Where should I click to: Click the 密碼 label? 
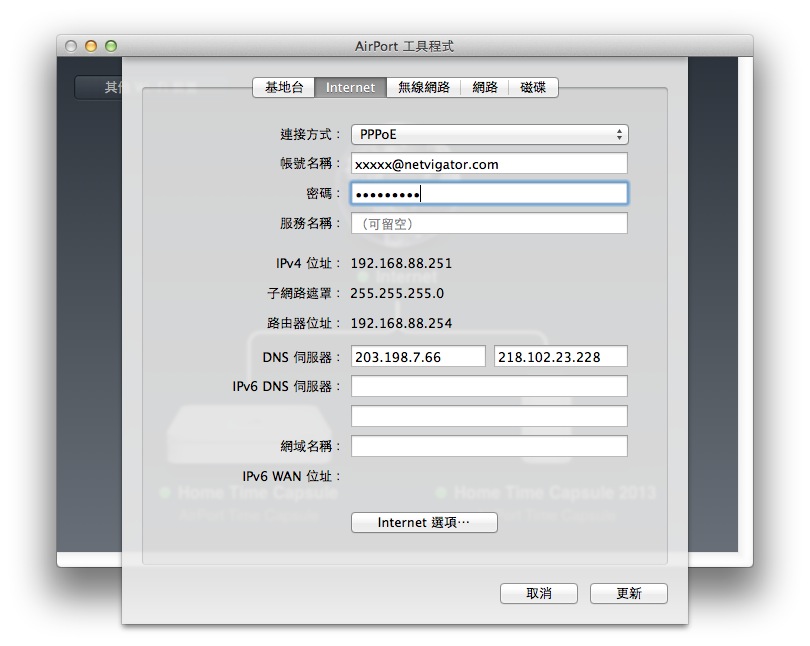(x=323, y=194)
